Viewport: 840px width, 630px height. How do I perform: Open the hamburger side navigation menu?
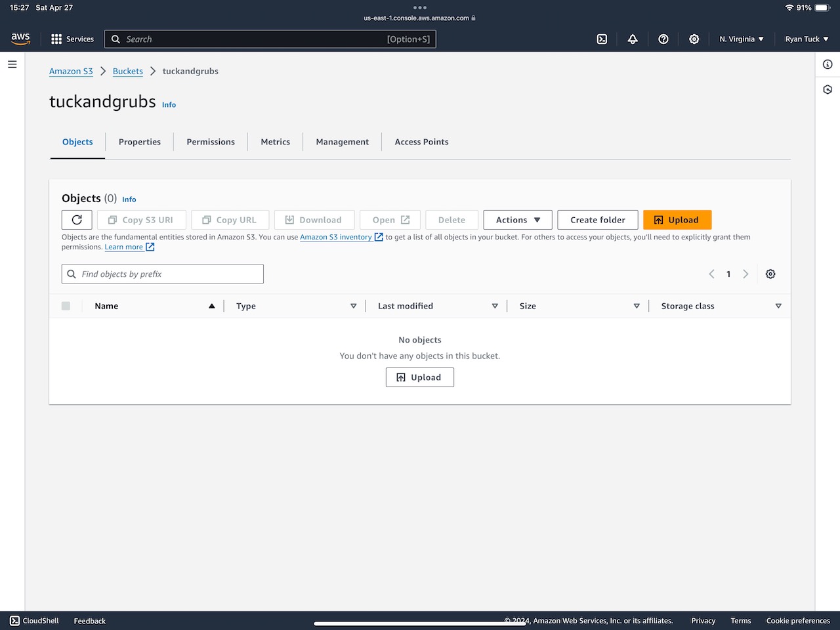point(12,64)
